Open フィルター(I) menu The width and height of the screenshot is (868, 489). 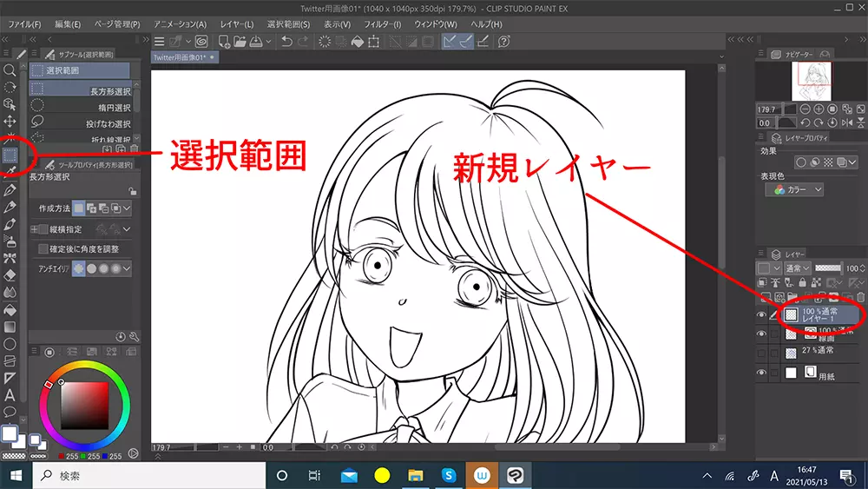(382, 24)
